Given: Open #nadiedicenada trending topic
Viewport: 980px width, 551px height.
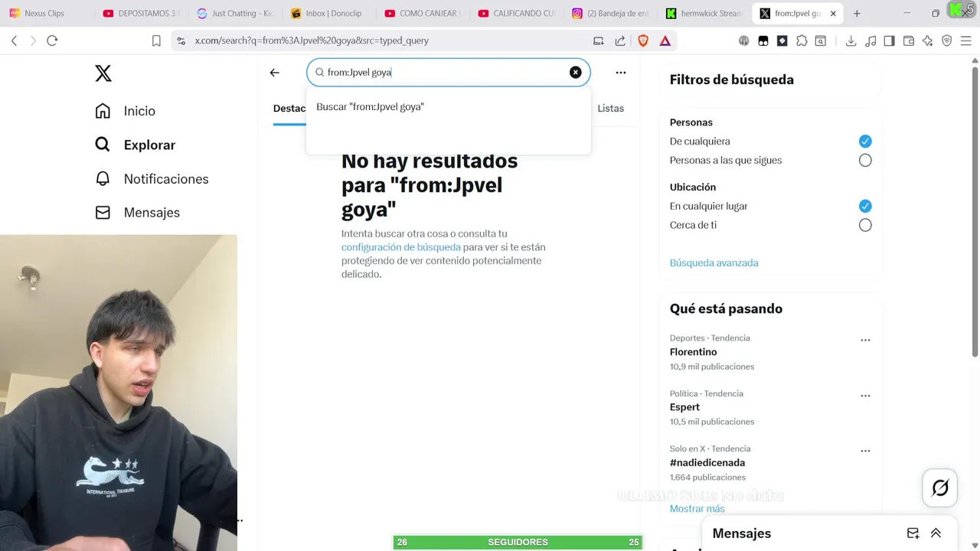Looking at the screenshot, I should [x=707, y=463].
